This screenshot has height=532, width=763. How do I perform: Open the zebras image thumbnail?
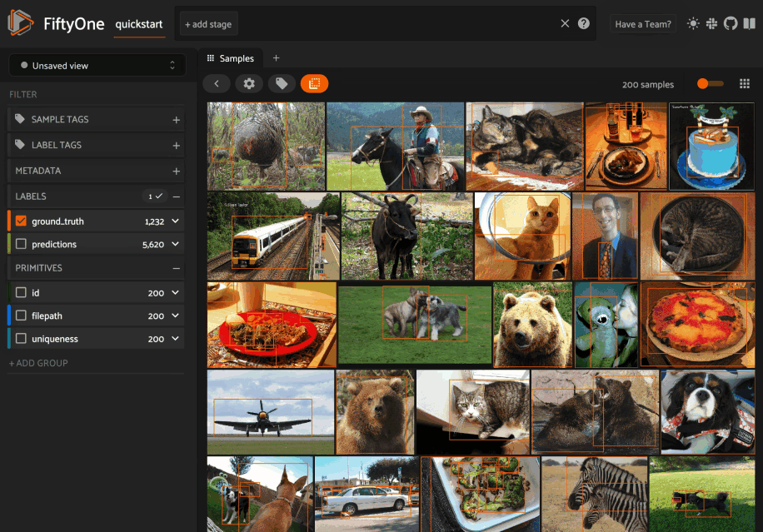tap(595, 494)
